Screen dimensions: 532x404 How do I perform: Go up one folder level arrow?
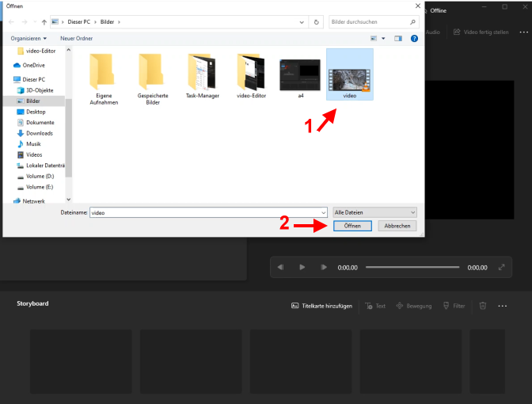(x=44, y=22)
